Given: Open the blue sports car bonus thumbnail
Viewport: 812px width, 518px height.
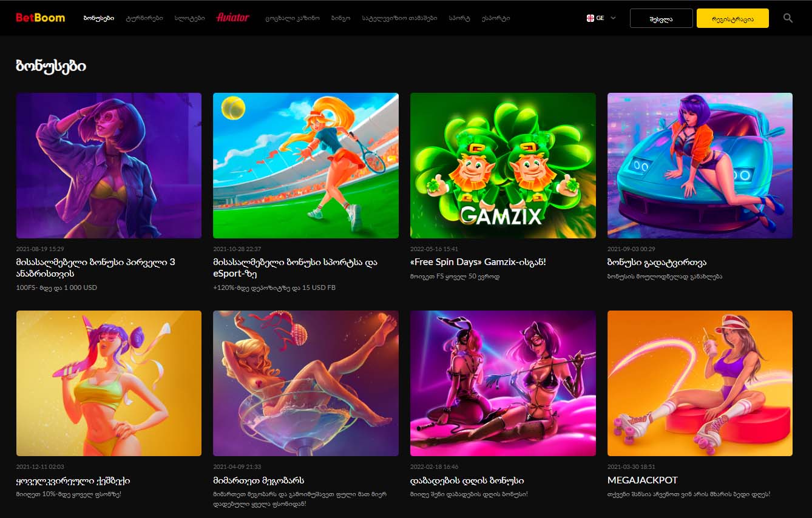Looking at the screenshot, I should point(699,165).
